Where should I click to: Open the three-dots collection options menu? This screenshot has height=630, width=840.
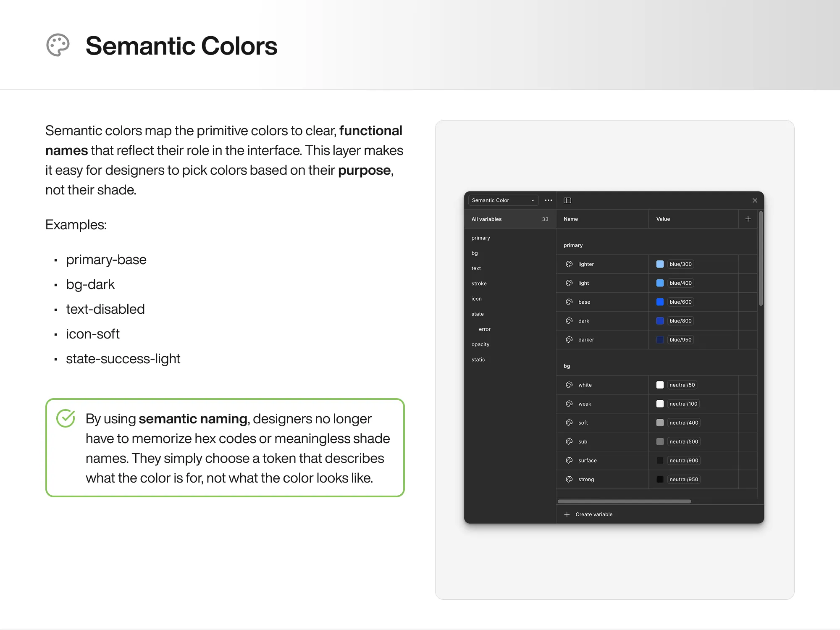[548, 200]
